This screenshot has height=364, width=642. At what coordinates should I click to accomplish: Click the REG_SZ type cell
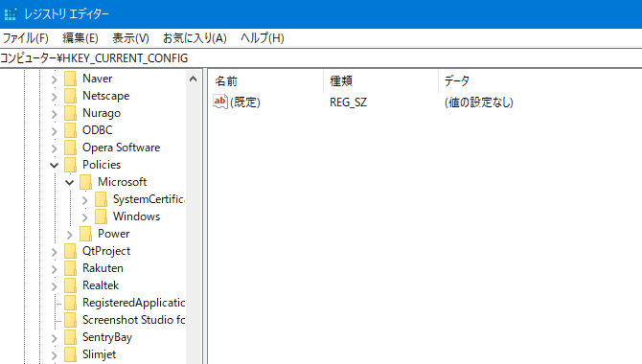349,102
